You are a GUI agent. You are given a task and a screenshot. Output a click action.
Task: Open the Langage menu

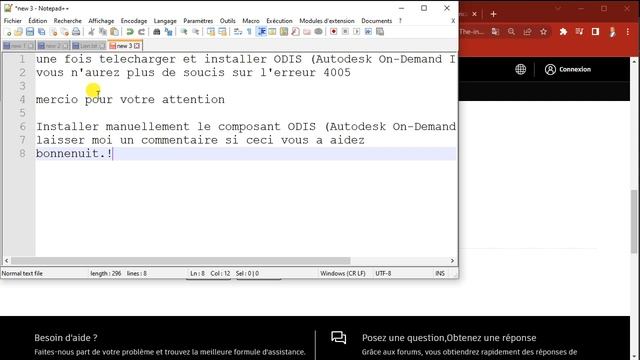tap(165, 21)
